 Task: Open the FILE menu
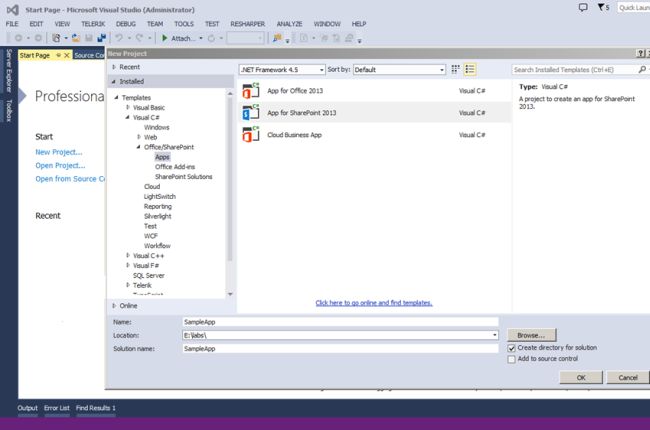(x=12, y=24)
